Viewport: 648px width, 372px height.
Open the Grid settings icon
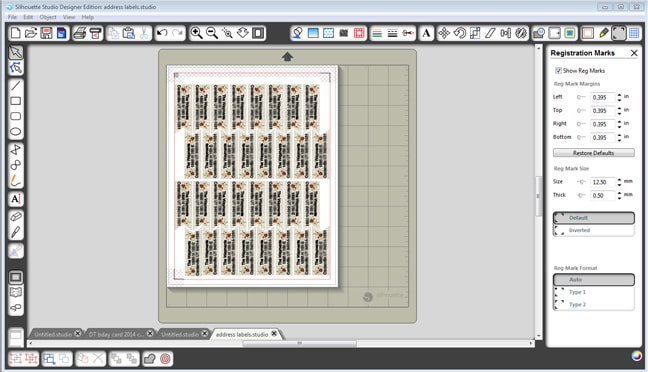[634, 33]
